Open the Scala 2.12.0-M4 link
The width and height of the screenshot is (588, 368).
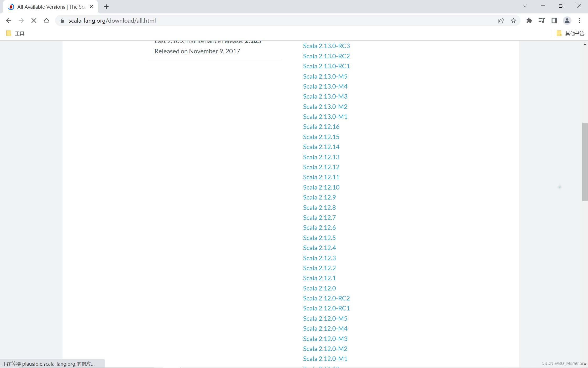click(x=325, y=328)
